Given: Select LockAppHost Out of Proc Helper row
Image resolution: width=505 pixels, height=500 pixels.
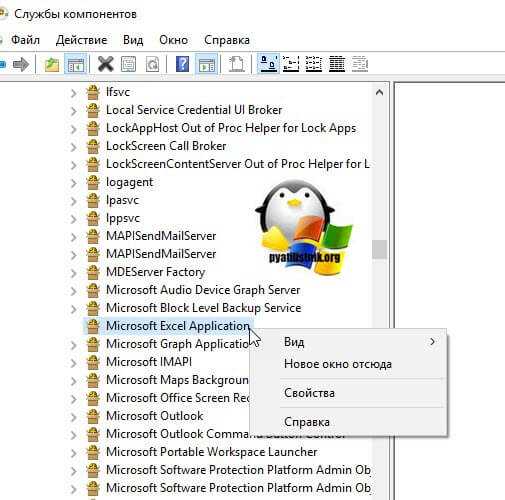Looking at the screenshot, I should [x=231, y=128].
